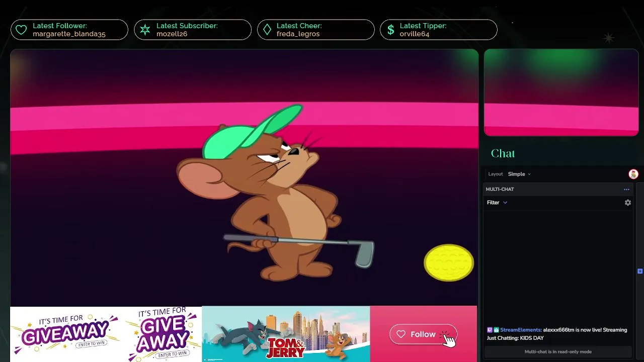The height and width of the screenshot is (362, 644).
Task: Open the multi-chat settings gear
Action: (x=628, y=203)
